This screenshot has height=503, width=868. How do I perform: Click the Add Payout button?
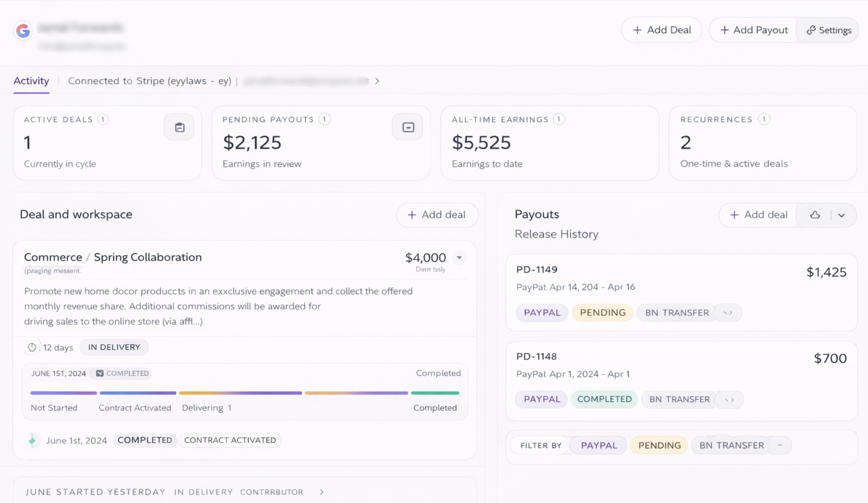[754, 30]
